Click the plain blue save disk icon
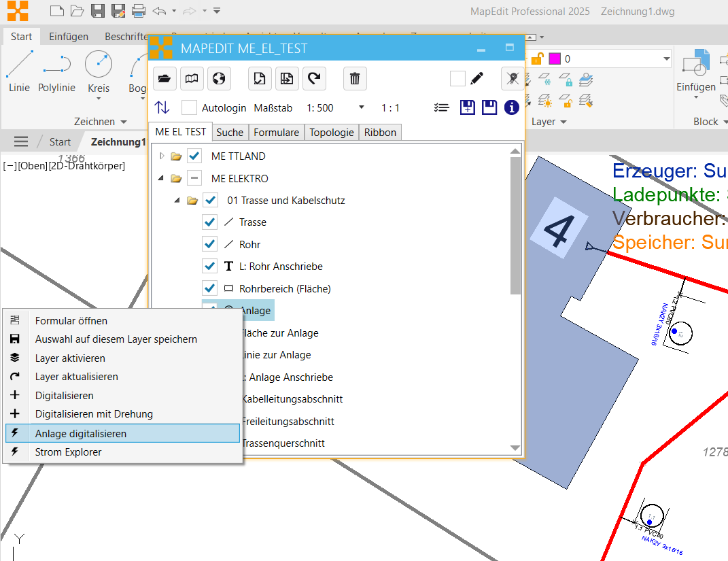The image size is (728, 561). pyautogui.click(x=489, y=107)
